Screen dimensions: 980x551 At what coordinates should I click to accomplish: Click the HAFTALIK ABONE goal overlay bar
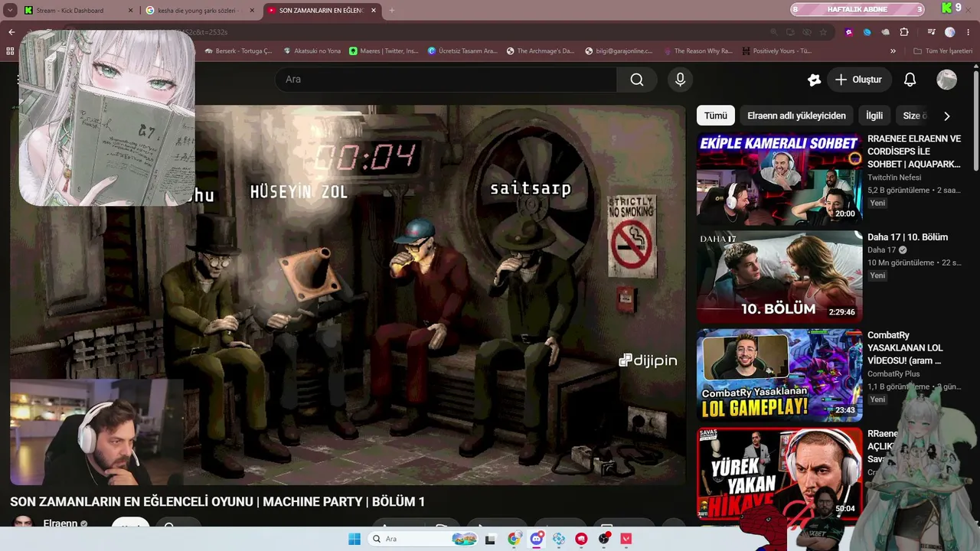[x=857, y=9]
